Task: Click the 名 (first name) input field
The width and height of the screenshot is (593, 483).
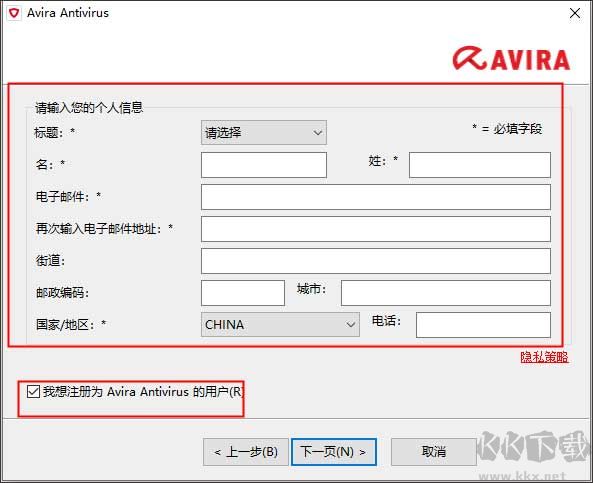Action: click(264, 165)
